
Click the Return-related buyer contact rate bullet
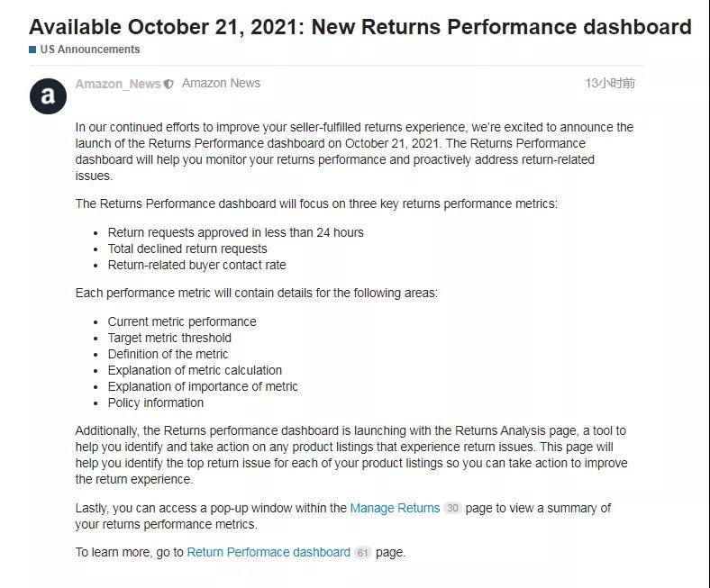click(x=196, y=265)
